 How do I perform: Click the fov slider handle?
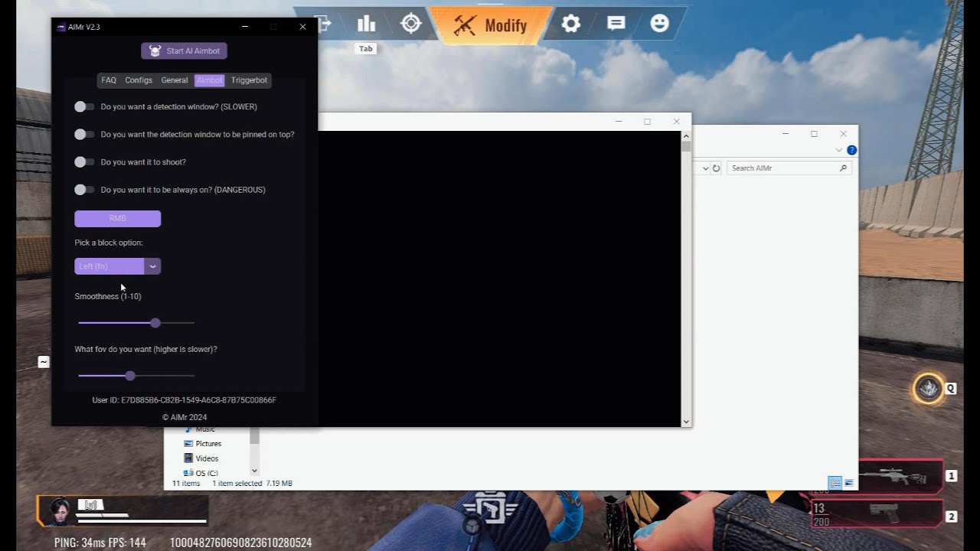click(x=130, y=376)
